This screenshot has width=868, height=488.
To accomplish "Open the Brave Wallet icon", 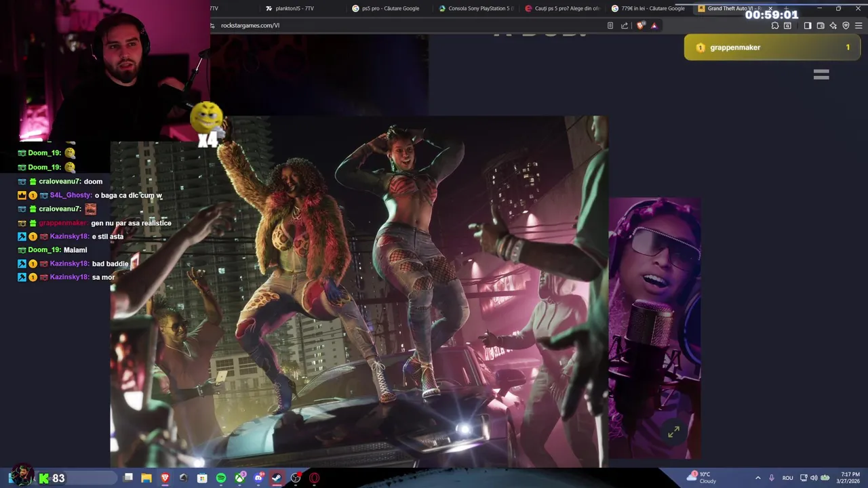I will coord(821,26).
